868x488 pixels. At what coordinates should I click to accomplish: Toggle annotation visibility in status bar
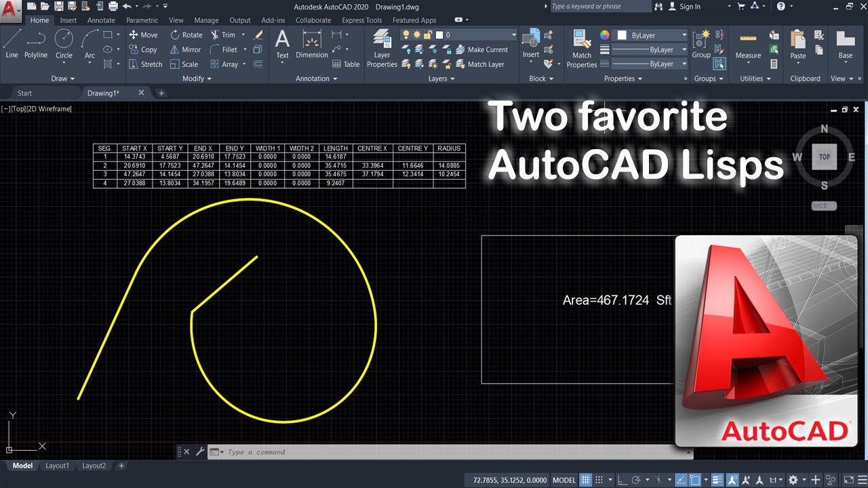pyautogui.click(x=733, y=480)
